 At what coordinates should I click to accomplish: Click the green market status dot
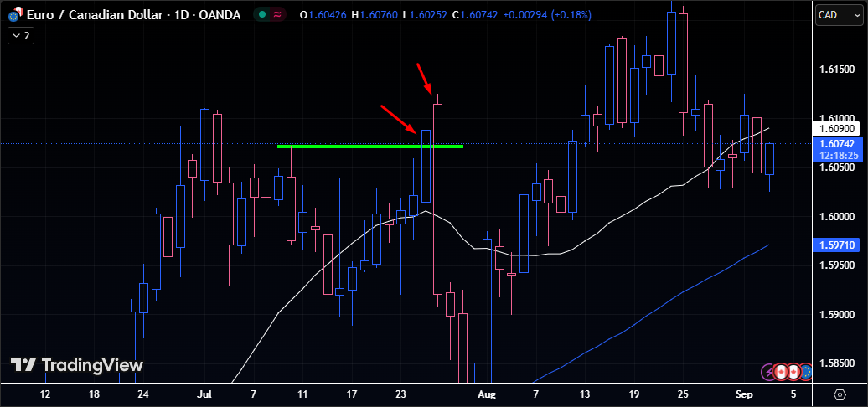point(262,15)
